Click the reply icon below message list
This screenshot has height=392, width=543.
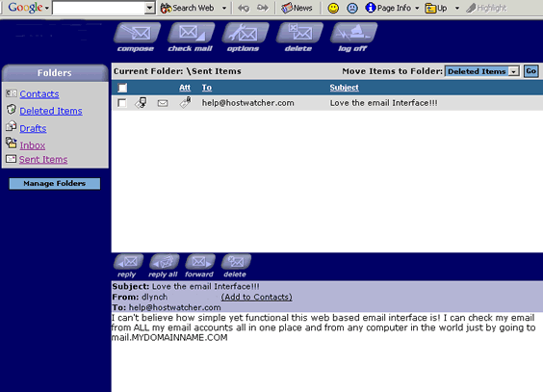tap(128, 262)
